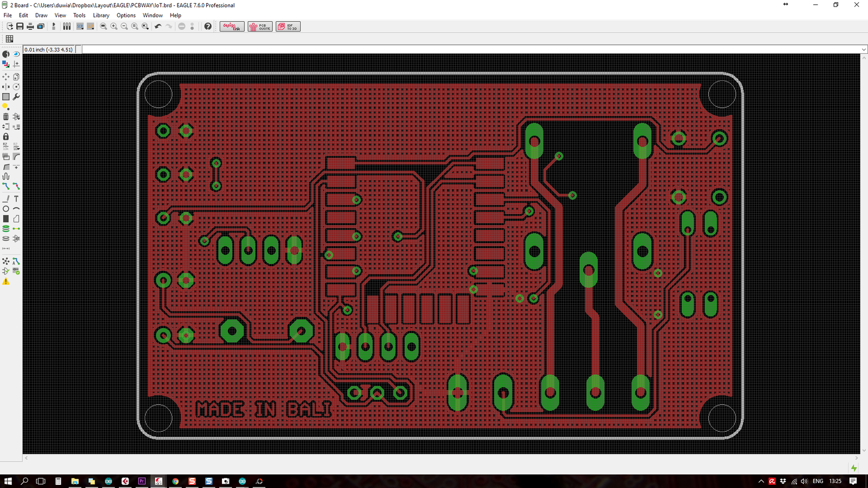Select the Lock tool
The width and height of the screenshot is (868, 488).
[6, 137]
